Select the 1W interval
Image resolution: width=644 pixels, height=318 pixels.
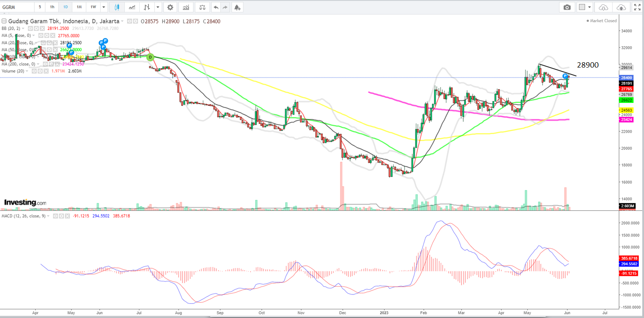pos(93,7)
